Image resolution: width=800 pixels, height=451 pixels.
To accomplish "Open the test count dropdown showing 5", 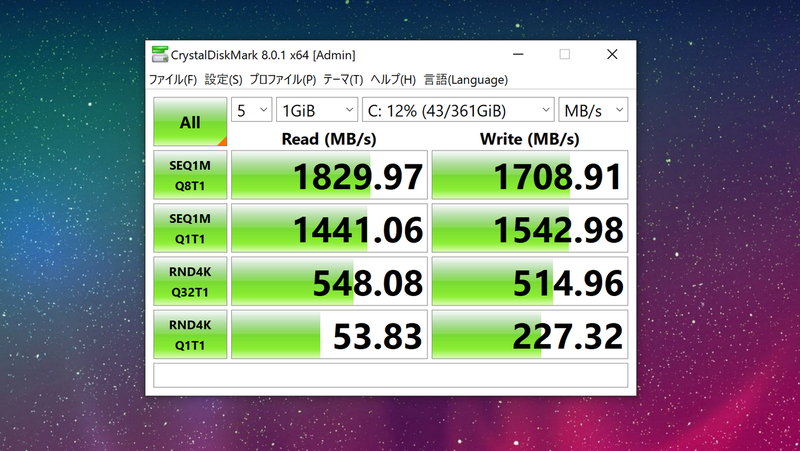I will point(252,109).
